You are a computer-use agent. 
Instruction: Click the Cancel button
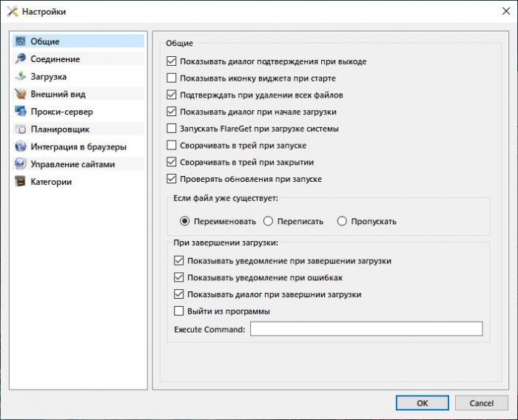coord(481,403)
